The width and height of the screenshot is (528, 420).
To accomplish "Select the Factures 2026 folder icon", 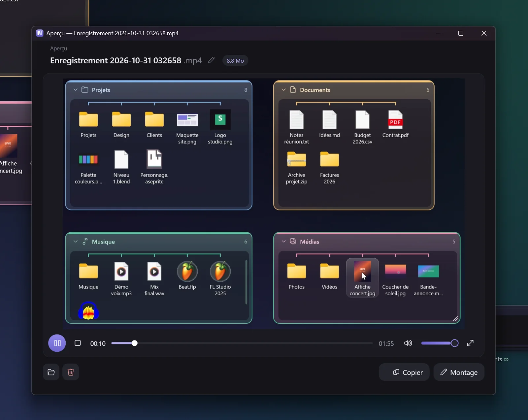I will point(329,159).
